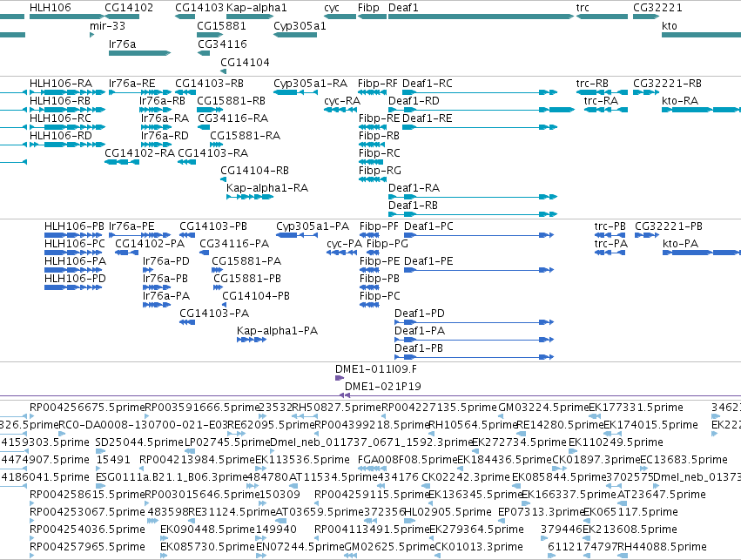741x560 pixels.
Task: Select EST EK090448.5prime
Action: 164,538
